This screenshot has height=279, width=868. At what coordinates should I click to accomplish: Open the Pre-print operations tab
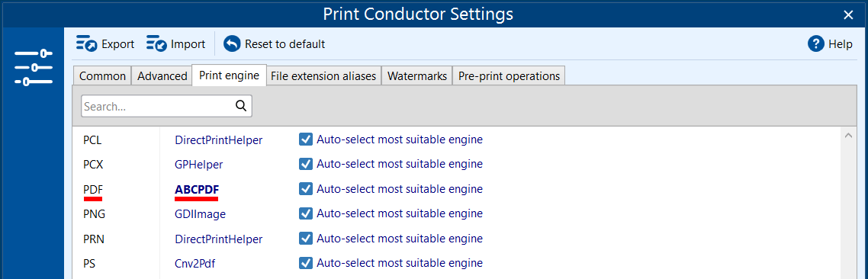click(509, 75)
